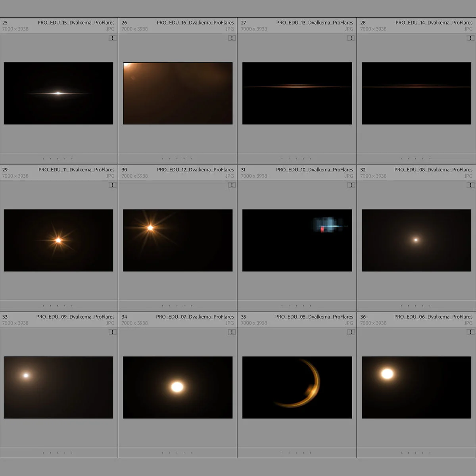The width and height of the screenshot is (476, 476).
Task: Click the warning badge on cell 25
Action: (113, 38)
